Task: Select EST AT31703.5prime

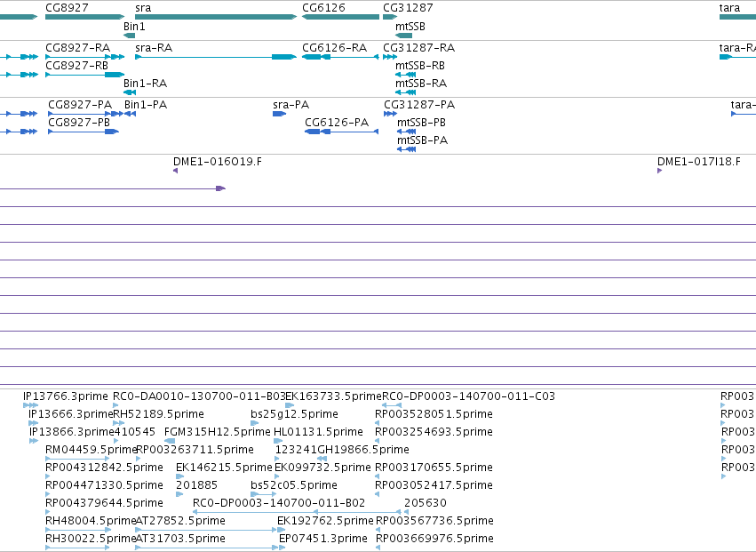Action: (207, 548)
